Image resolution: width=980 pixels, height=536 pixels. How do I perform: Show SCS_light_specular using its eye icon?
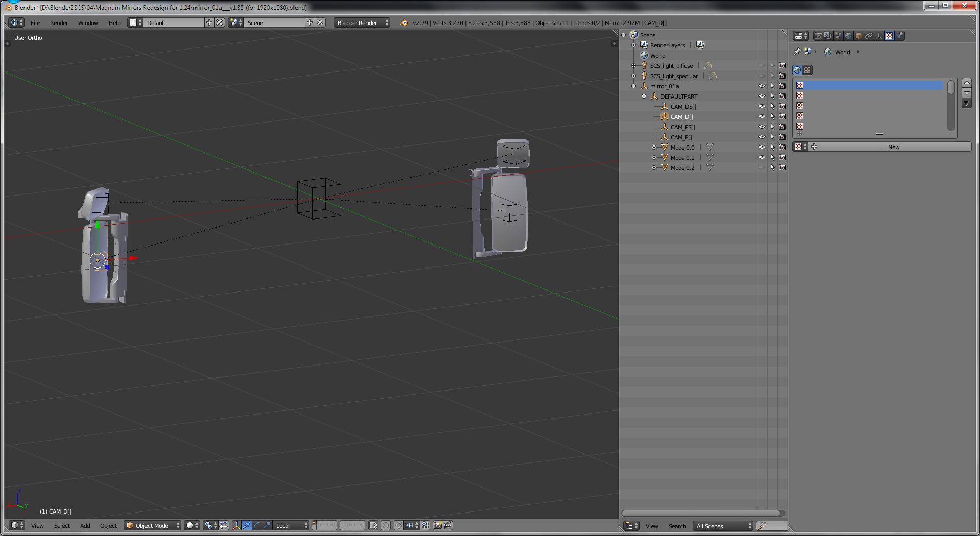[x=762, y=76]
